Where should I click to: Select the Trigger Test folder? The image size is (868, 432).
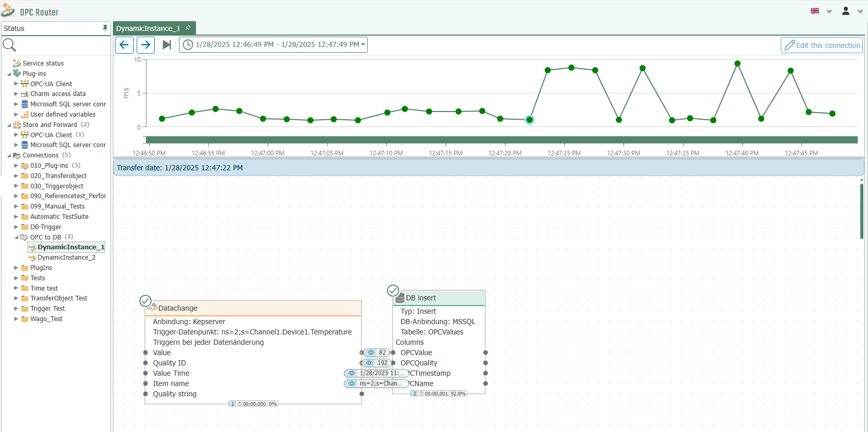click(x=47, y=309)
